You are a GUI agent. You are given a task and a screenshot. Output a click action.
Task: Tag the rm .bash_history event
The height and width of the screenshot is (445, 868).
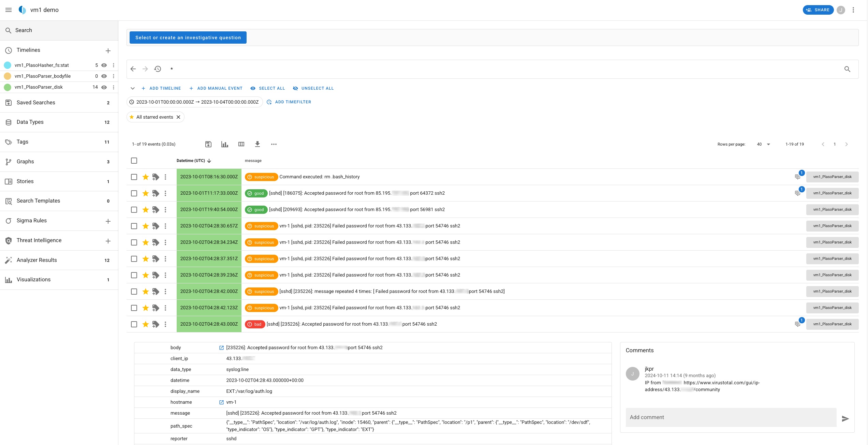point(156,177)
